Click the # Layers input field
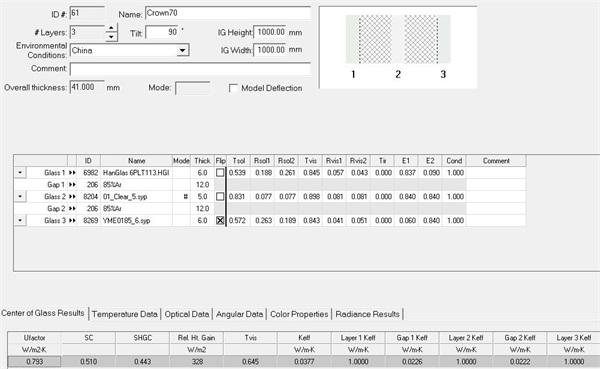The height and width of the screenshot is (369, 600). tap(87, 32)
